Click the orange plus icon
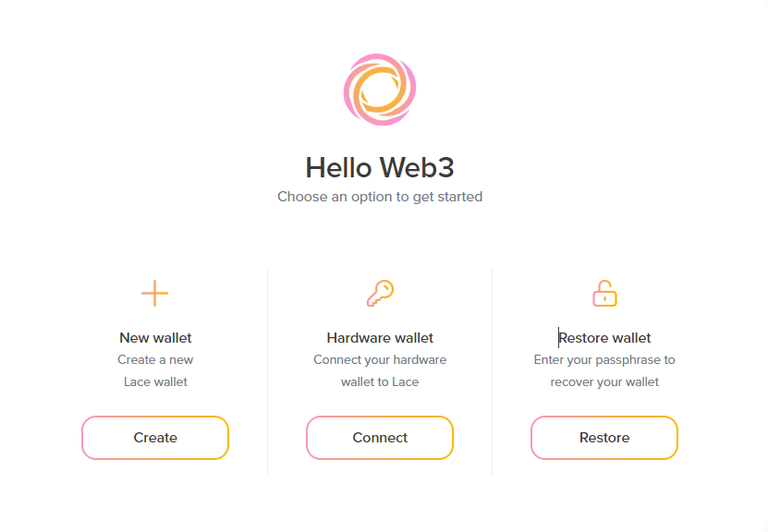This screenshot has height=532, width=768. (x=155, y=294)
